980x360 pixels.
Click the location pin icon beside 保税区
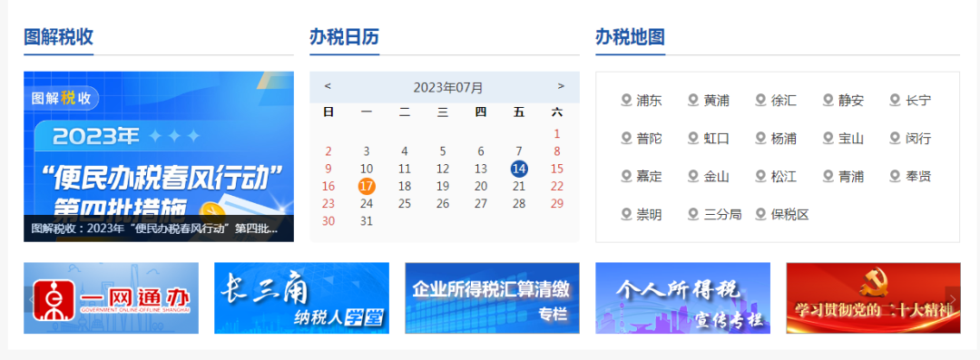[760, 214]
